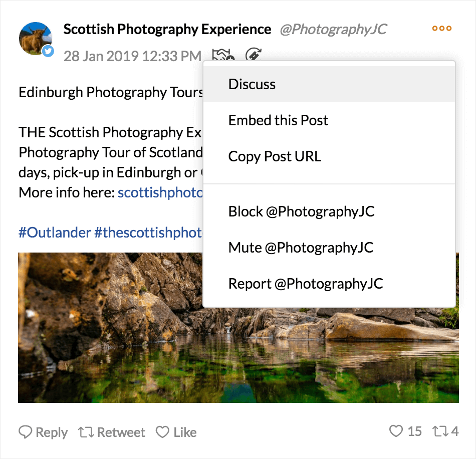
Task: Click the heart count showing 15
Action: 405,431
